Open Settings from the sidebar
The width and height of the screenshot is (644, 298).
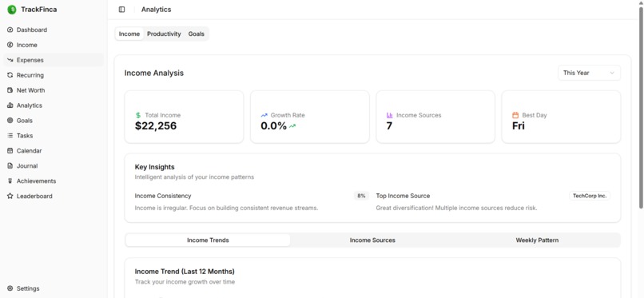click(x=54, y=288)
